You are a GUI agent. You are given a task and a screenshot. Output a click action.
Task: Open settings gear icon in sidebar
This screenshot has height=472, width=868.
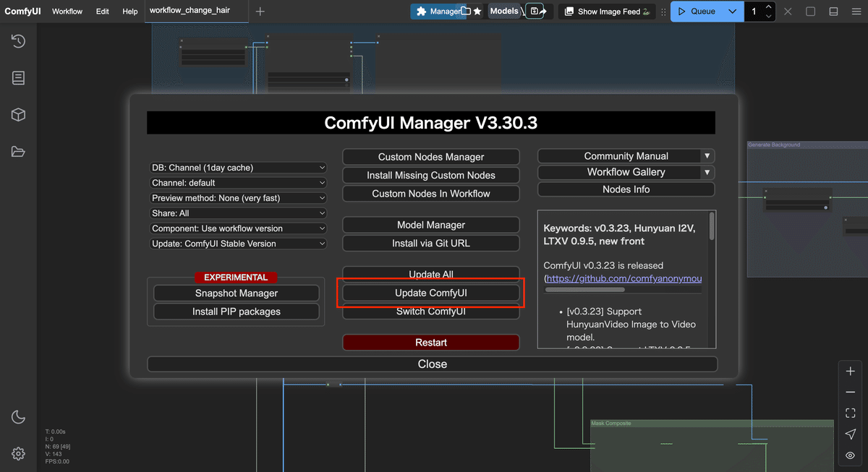[x=18, y=454]
